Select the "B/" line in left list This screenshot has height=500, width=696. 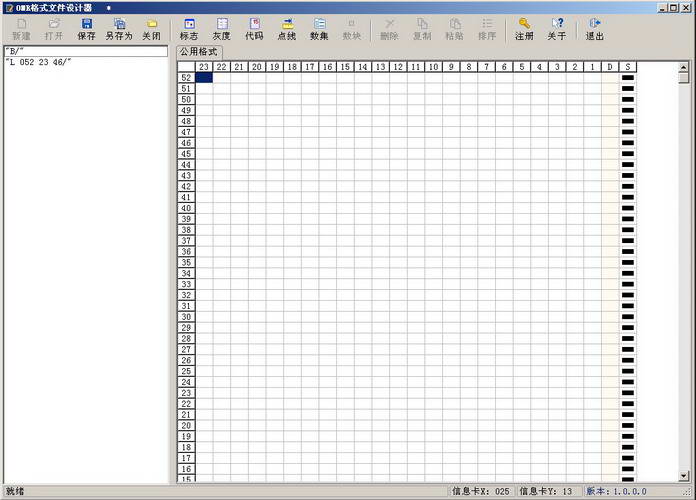point(86,51)
